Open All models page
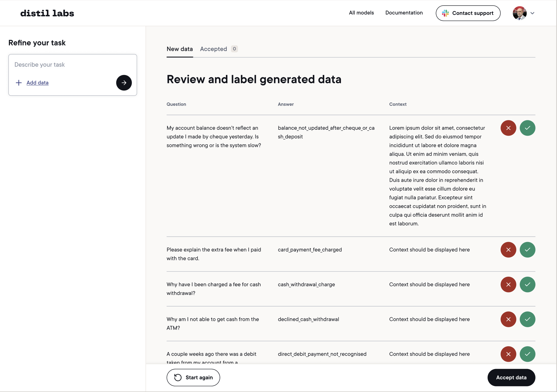The image size is (557, 392). pyautogui.click(x=361, y=13)
